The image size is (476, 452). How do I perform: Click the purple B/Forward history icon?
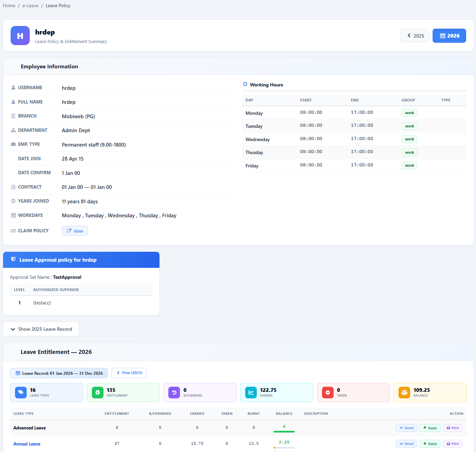174,392
